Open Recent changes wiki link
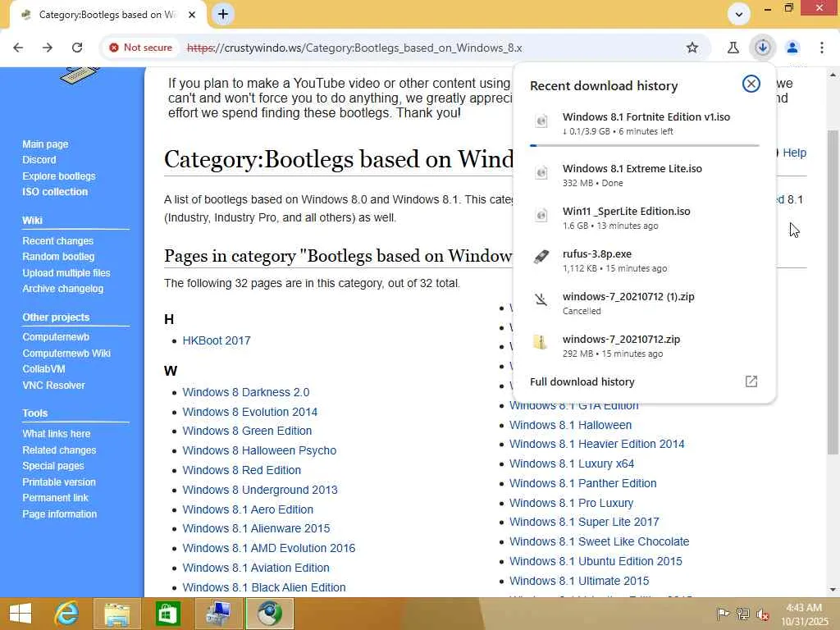Screen dimensions: 840x630 [x=58, y=241]
